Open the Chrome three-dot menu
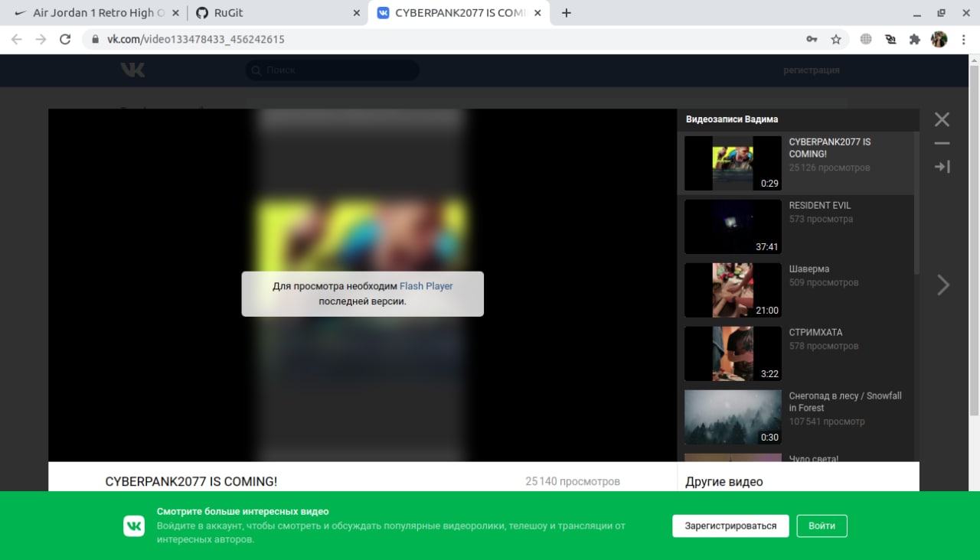This screenshot has width=980, height=560. (x=962, y=39)
